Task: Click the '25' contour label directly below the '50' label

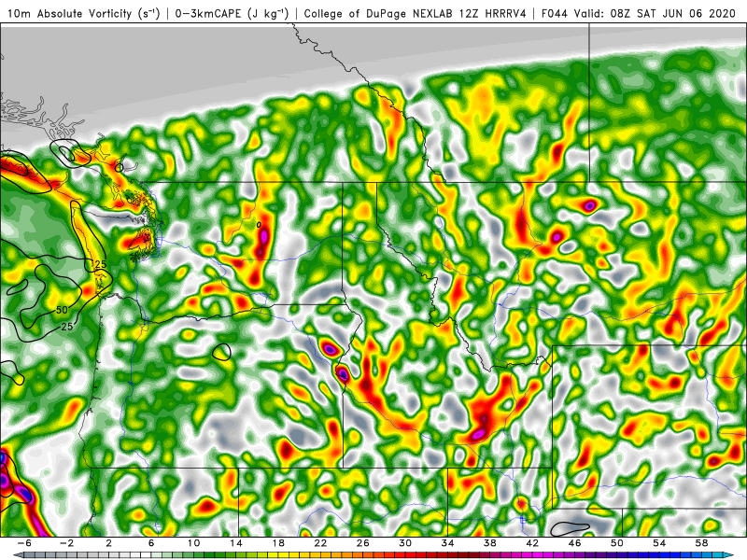Action: (x=67, y=327)
